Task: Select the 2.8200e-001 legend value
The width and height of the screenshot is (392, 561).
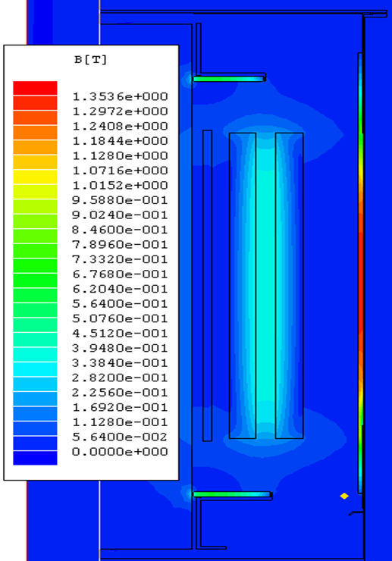Action: click(x=121, y=378)
